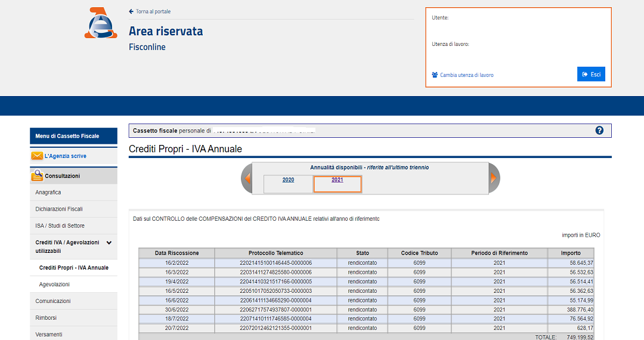Open Crediti IVA / Agevolazioni utilizzabili
The width and height of the screenshot is (644, 340).
pos(73,247)
